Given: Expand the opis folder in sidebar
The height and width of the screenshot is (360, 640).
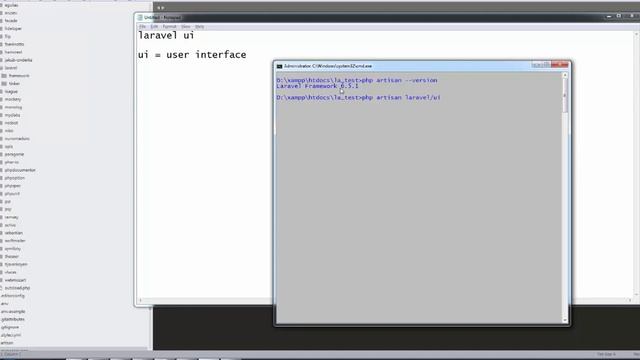Looking at the screenshot, I should pyautogui.click(x=9, y=147).
